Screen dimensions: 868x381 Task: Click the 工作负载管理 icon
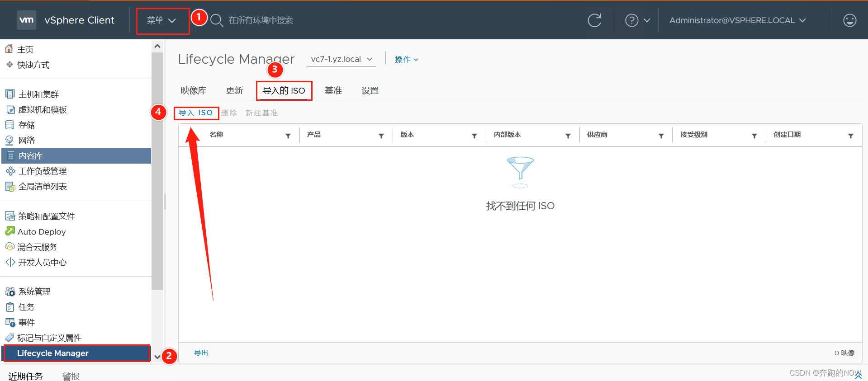10,171
